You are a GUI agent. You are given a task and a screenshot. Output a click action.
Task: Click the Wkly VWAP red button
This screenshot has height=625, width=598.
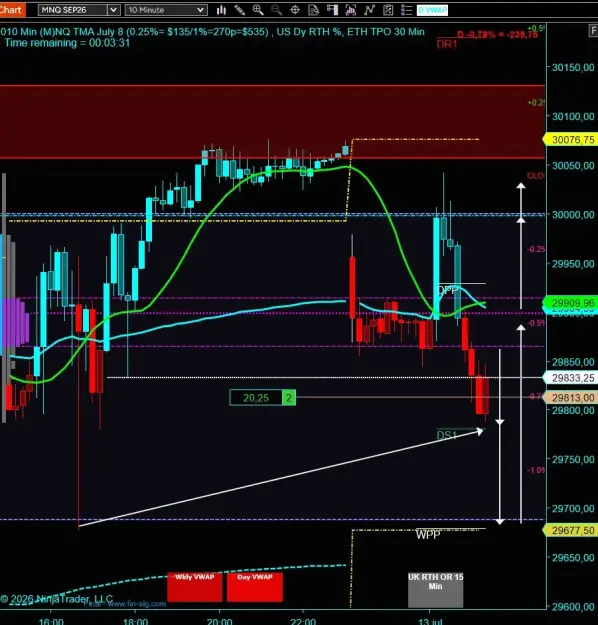(195, 587)
